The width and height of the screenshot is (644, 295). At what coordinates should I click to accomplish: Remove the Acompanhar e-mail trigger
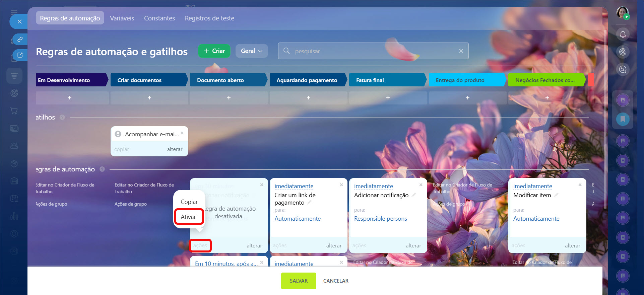tap(182, 133)
